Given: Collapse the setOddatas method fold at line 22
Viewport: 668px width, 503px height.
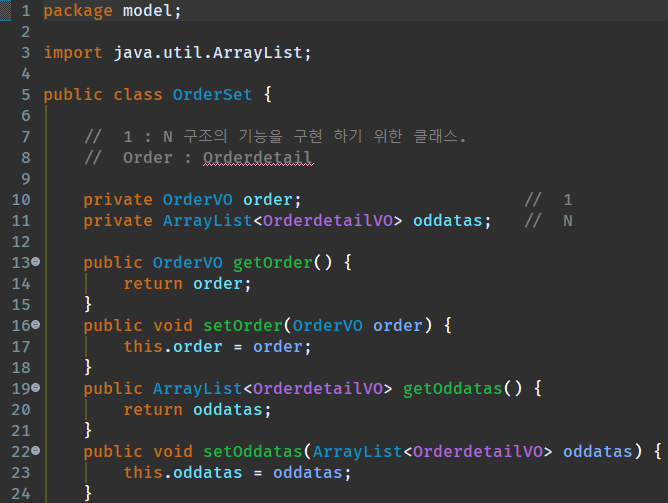Looking at the screenshot, I should [36, 450].
